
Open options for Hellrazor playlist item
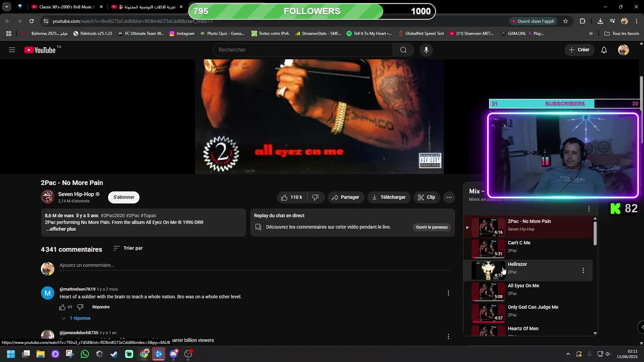[583, 270]
